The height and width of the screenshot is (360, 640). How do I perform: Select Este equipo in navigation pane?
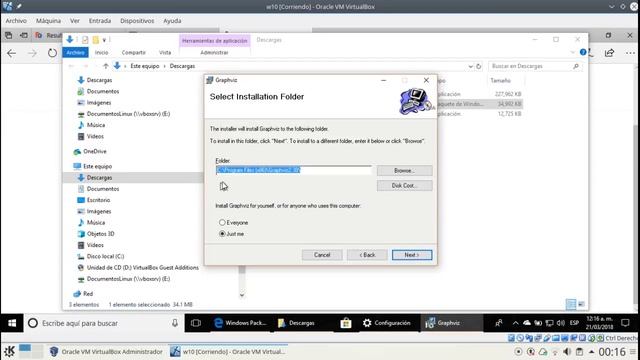97,167
